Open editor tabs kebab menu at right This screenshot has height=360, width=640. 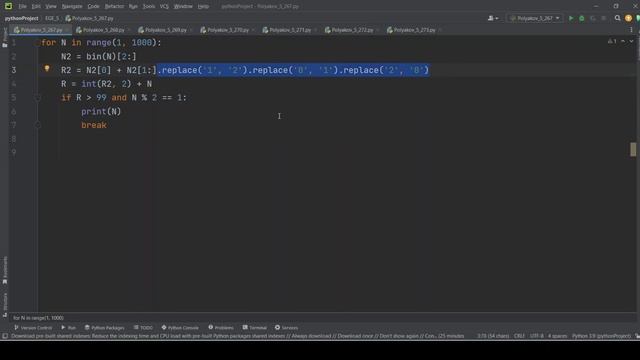631,30
